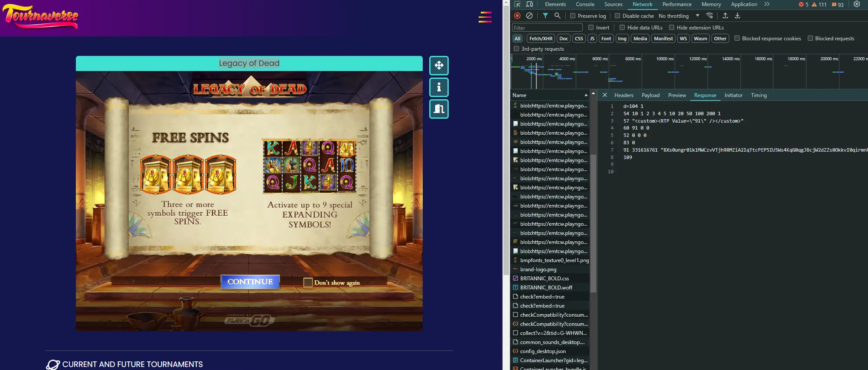Screen dimensions: 868x370
Task: Click the 93 issues counter
Action: [x=838, y=4]
